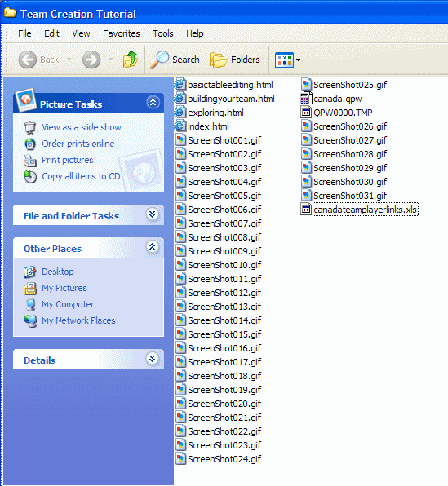Expand the File and Folder Tasks panel
Image resolution: width=448 pixels, height=486 pixels.
coord(152,214)
